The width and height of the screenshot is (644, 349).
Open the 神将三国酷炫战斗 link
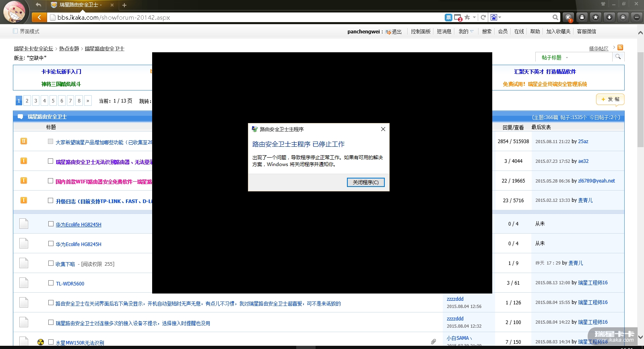61,84
